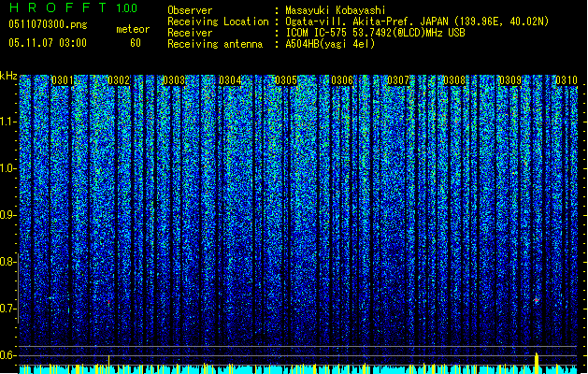Click the HROFFT 1.0.0 title text

tap(74, 7)
